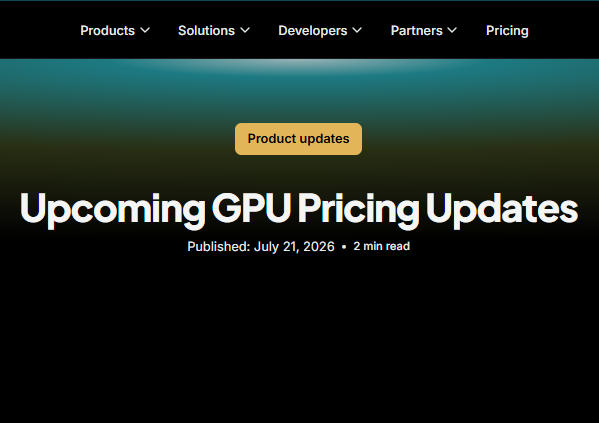Screen dimensions: 599x423
Task: Select the Upcoming GPU Pricing Updates headline
Action: pyautogui.click(x=299, y=209)
